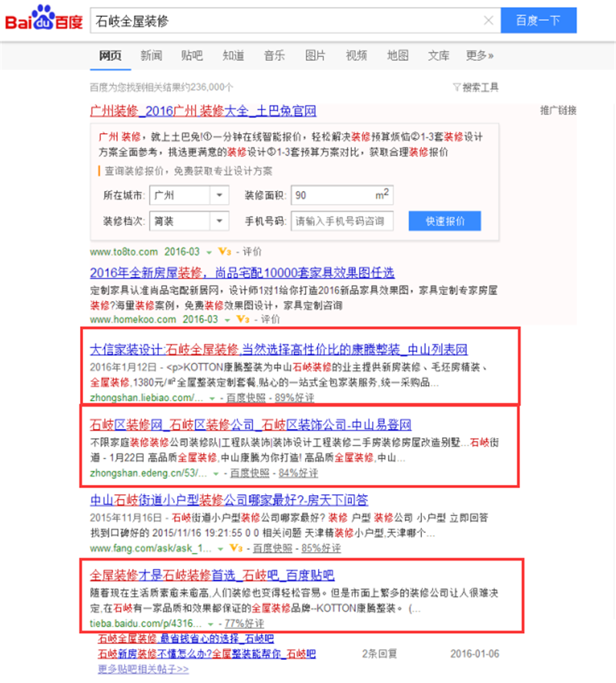Click the 手机号码 phone input field
This screenshot has height=683, width=616.
tap(342, 221)
